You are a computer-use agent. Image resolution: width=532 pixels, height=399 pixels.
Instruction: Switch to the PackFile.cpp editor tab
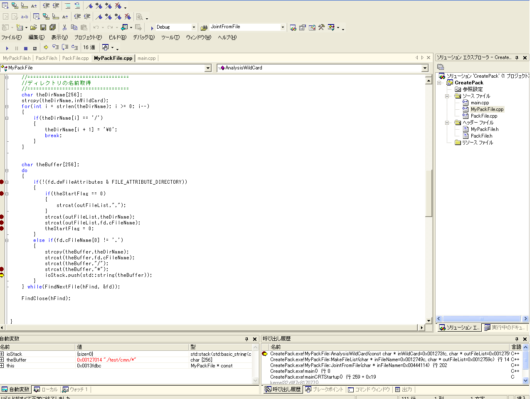tap(75, 58)
